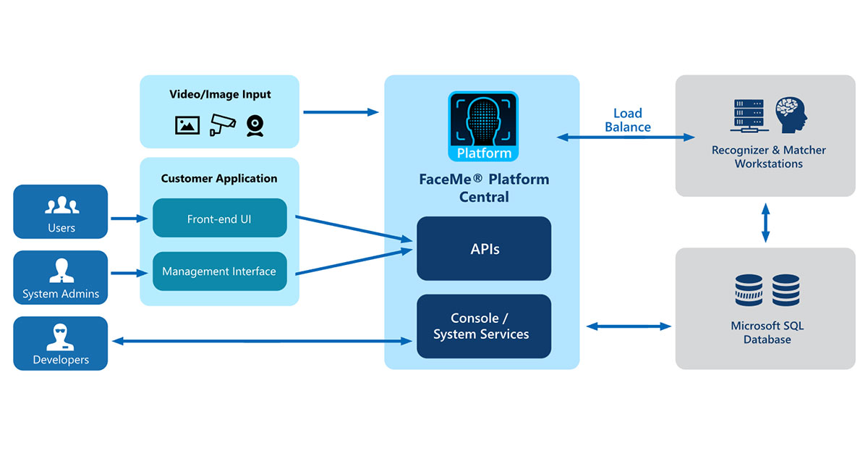The height and width of the screenshot is (456, 868).
Task: Click the left database cylinder icon
Action: (746, 291)
